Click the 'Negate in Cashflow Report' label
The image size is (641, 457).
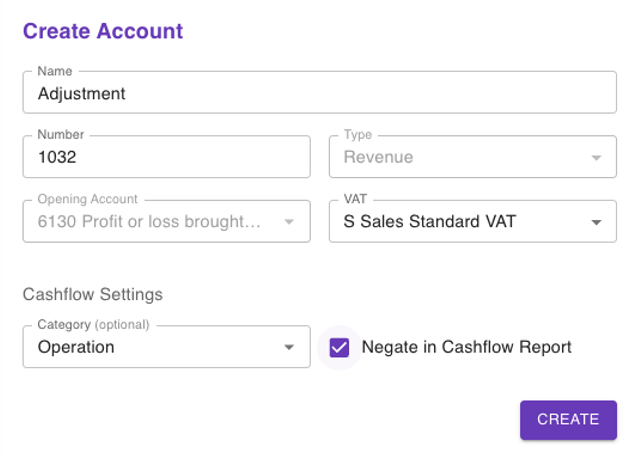coord(466,347)
